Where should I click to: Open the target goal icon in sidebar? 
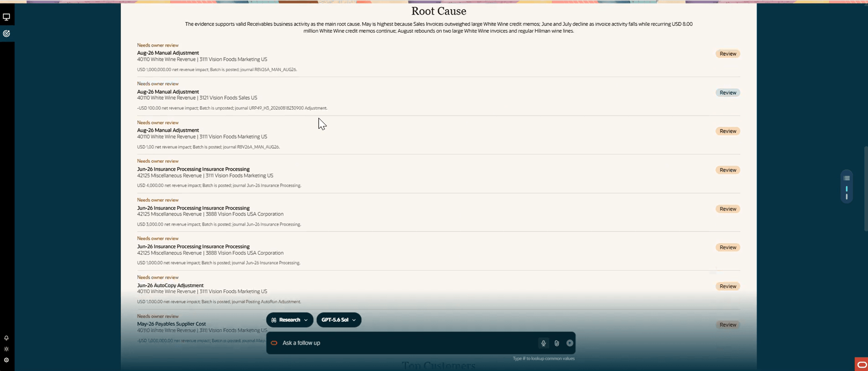6,34
